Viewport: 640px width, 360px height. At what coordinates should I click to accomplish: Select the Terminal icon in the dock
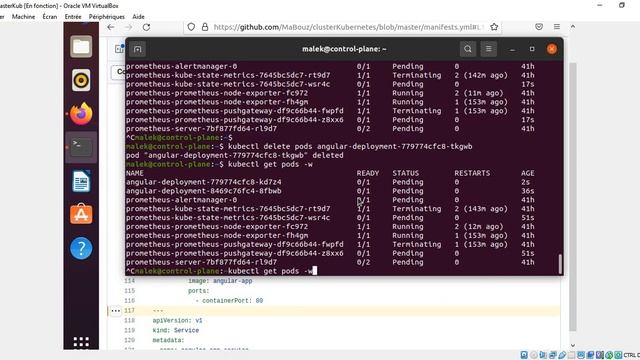(x=81, y=147)
